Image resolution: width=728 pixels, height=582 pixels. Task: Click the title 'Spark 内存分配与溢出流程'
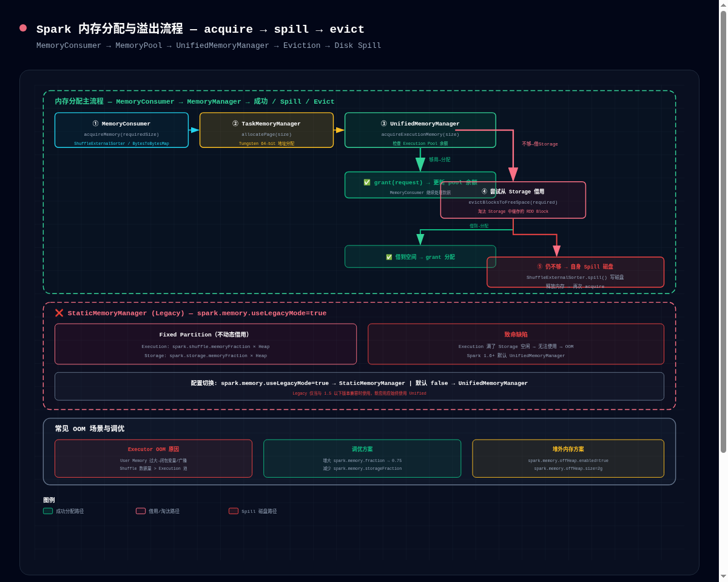[109, 29]
